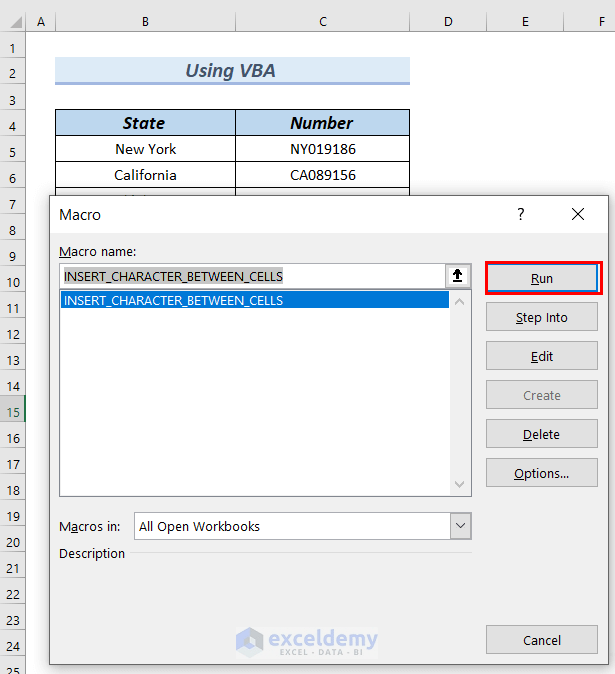This screenshot has width=615, height=674.
Task: Select column C header
Action: 323,21
